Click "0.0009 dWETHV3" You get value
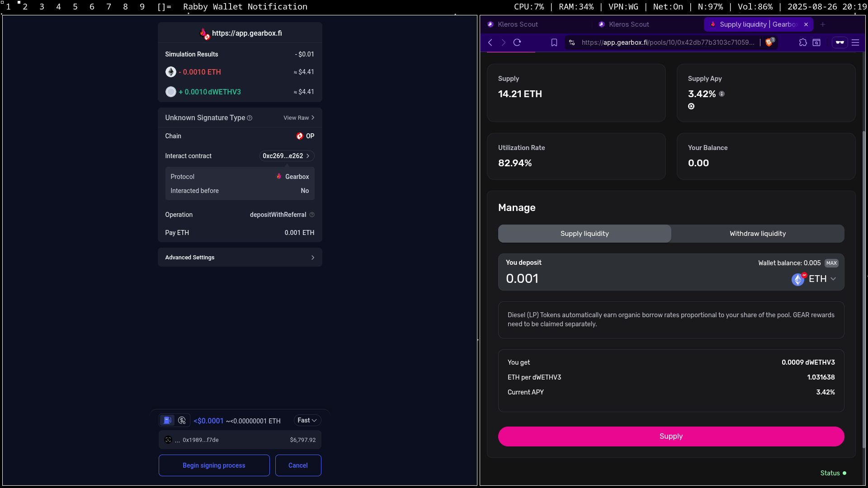Screen dimensions: 868x488 coord(808,362)
